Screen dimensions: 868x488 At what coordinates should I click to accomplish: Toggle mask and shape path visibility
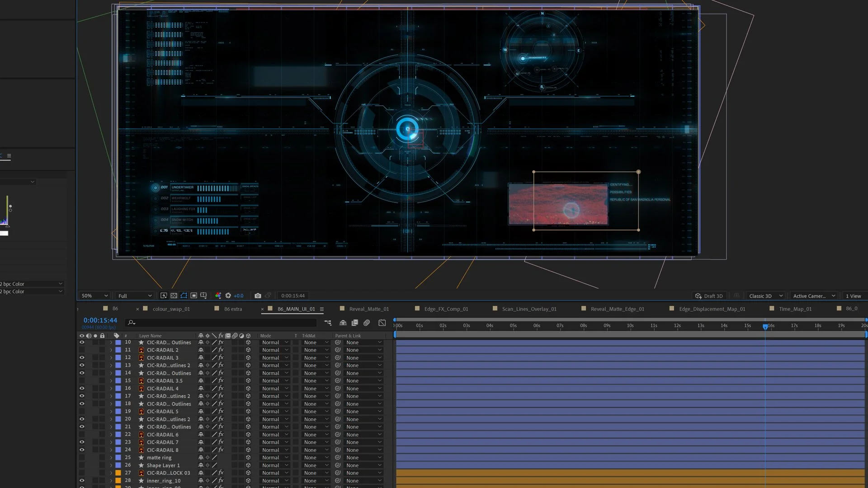coord(184,296)
